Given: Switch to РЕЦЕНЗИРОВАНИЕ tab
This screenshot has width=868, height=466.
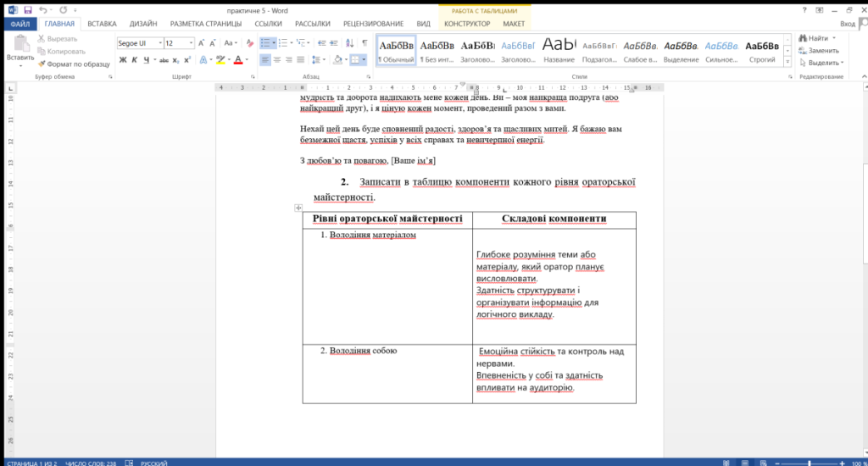Looking at the screenshot, I should [x=373, y=24].
